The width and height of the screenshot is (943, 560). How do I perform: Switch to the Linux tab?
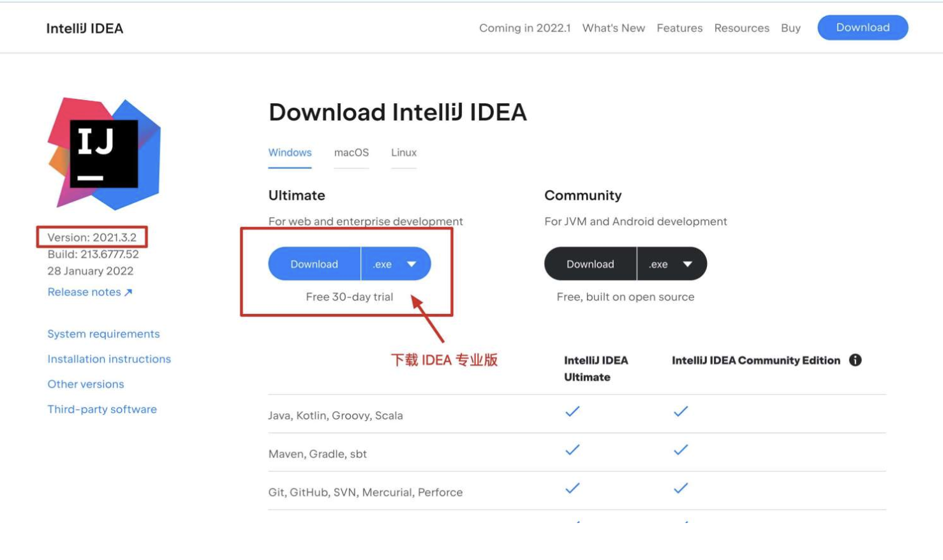pos(404,153)
